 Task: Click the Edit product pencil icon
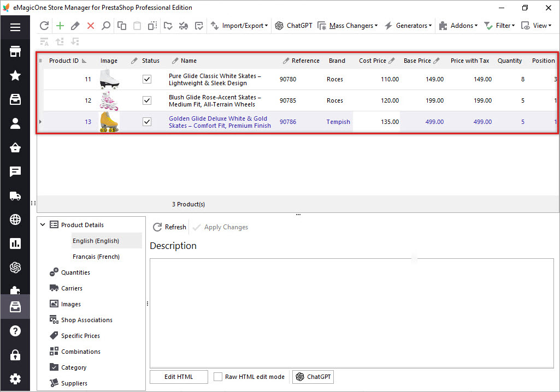point(75,26)
